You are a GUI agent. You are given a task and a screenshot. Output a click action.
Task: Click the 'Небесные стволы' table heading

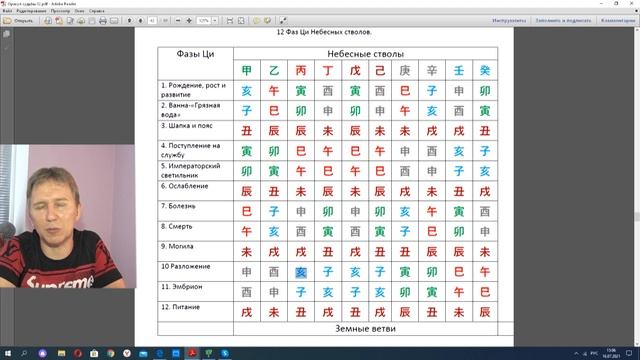click(365, 54)
